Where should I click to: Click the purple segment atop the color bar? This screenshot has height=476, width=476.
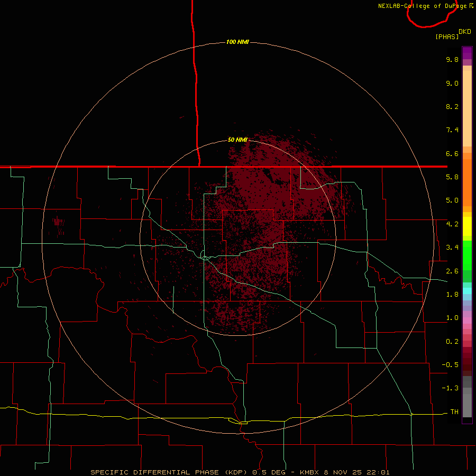(467, 53)
